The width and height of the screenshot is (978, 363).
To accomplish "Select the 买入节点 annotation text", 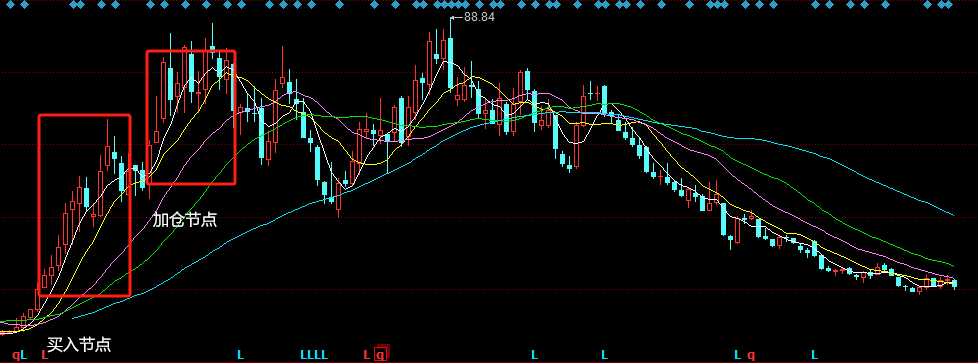I will coord(79,344).
